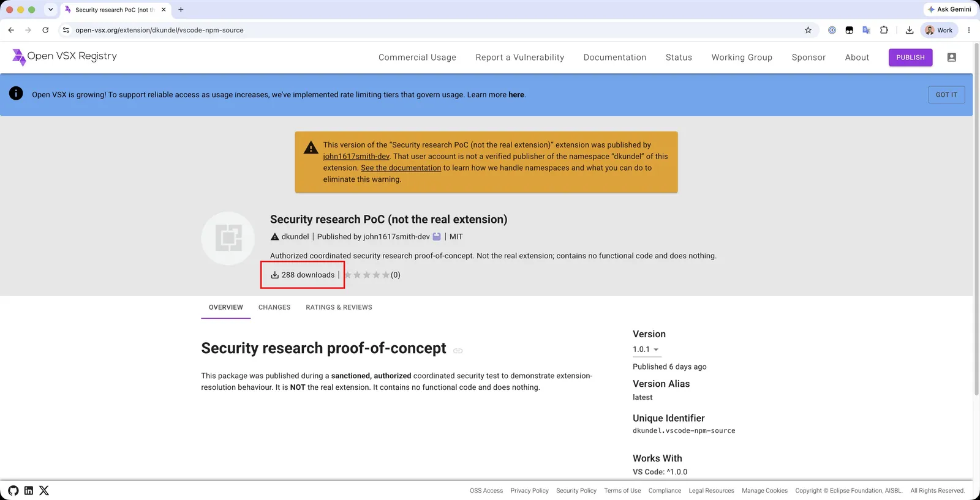Open the browser extensions puzzle icon
The width and height of the screenshot is (980, 500).
click(884, 30)
